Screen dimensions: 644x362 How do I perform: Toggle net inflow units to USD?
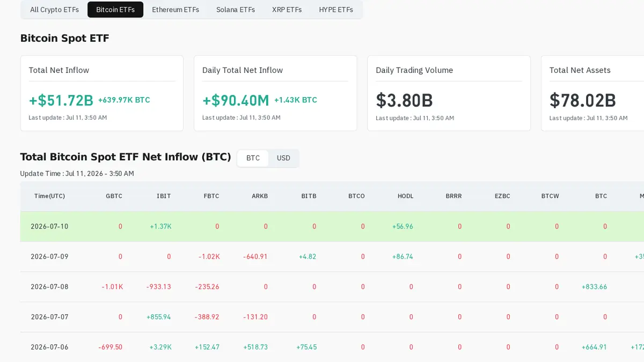click(283, 158)
